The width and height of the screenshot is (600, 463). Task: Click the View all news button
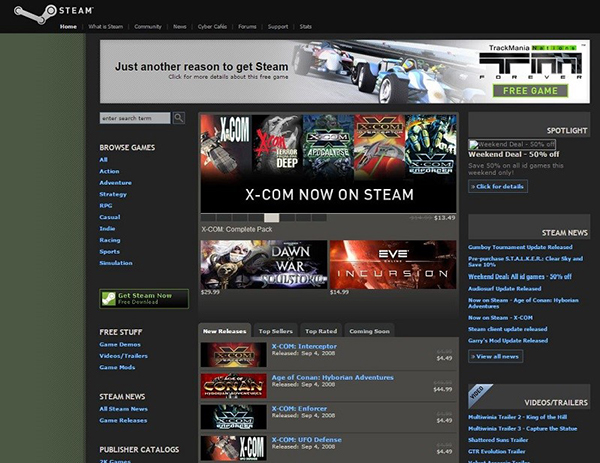(497, 356)
